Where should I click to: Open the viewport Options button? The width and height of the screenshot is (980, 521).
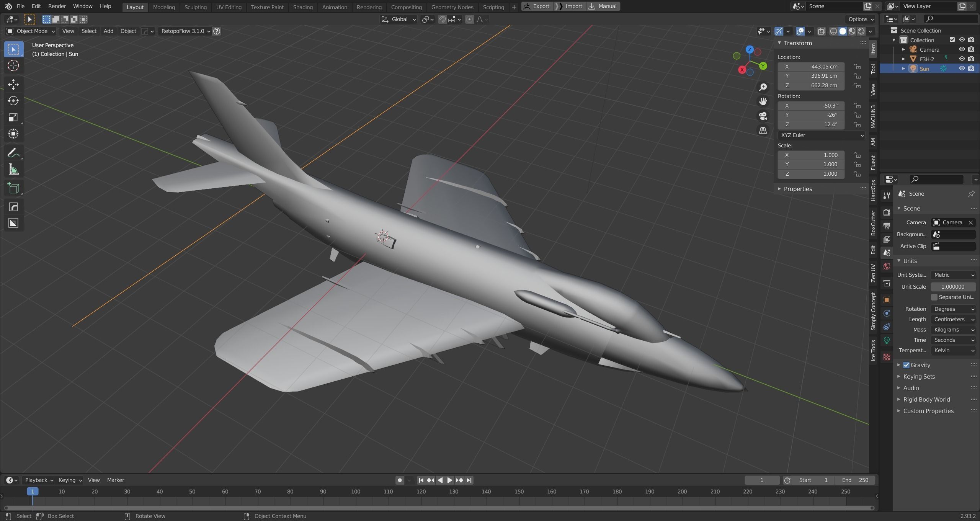tap(861, 19)
